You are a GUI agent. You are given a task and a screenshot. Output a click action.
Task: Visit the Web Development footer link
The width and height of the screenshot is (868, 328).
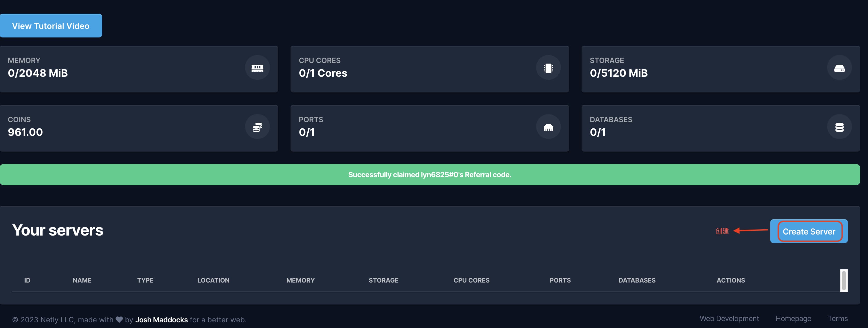[x=729, y=318]
